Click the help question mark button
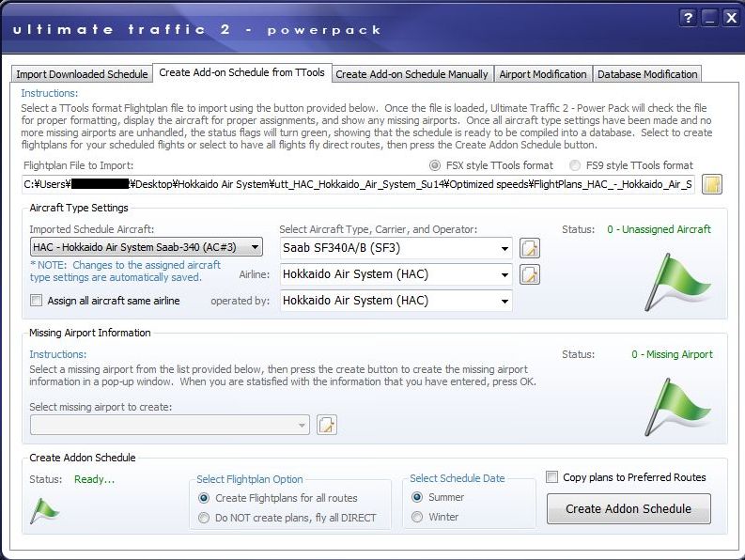Screen dimensions: 745x560 pos(688,18)
